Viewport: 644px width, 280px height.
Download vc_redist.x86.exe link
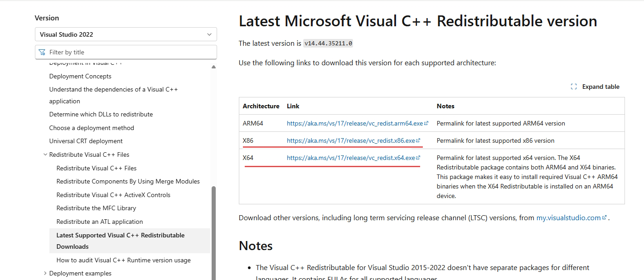[x=351, y=140]
